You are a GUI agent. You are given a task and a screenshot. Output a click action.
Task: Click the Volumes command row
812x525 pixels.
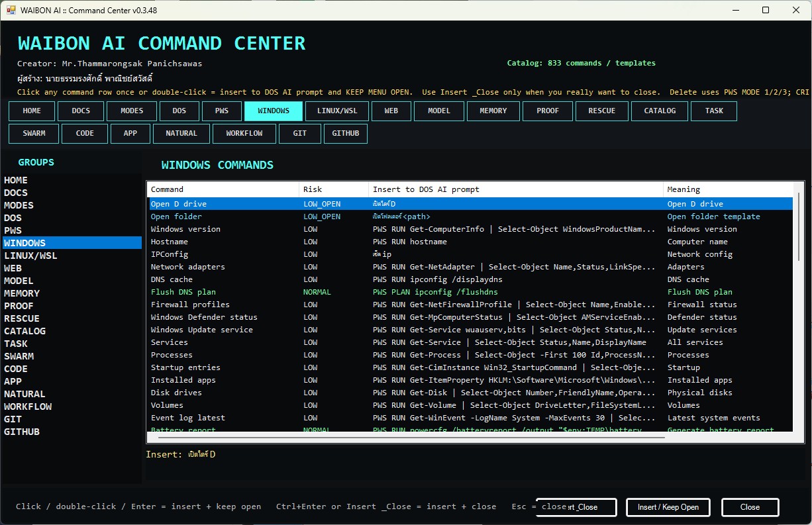[470, 405]
